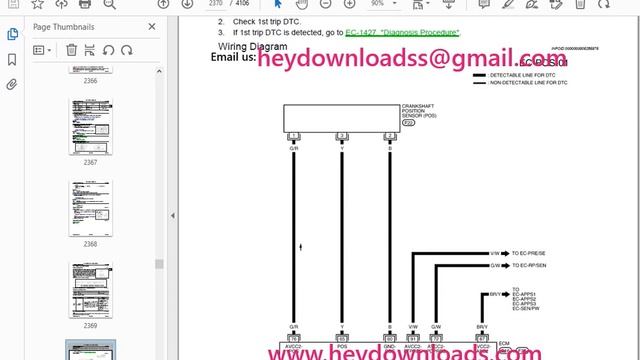This screenshot has height=360, width=640.
Task: Close the Page Thumbnails panel
Action: pyautogui.click(x=152, y=27)
